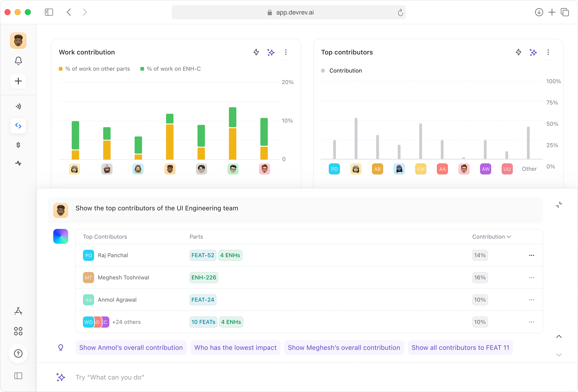578x392 pixels.
Task: Open the help question mark button
Action: pos(18,353)
